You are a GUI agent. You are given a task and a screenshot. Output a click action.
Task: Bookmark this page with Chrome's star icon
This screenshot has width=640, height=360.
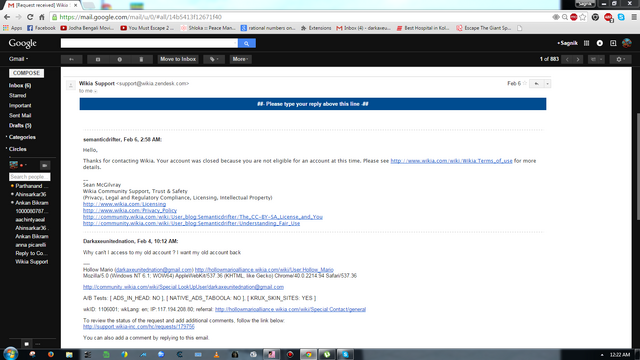pos(582,17)
